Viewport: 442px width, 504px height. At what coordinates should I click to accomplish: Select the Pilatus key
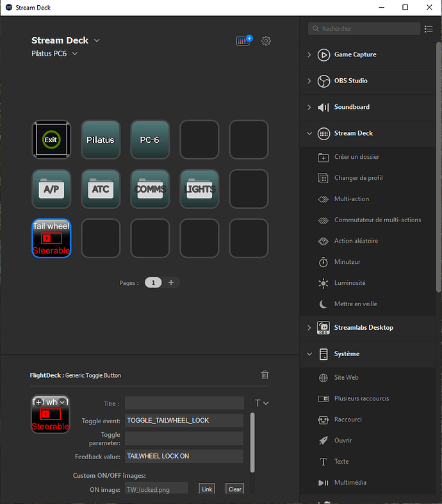point(101,140)
